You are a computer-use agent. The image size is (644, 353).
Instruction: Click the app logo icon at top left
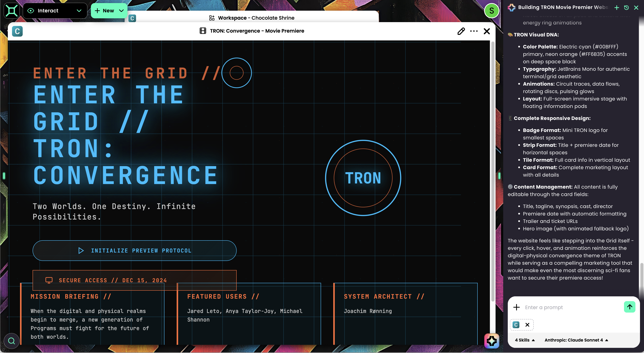[x=11, y=10]
